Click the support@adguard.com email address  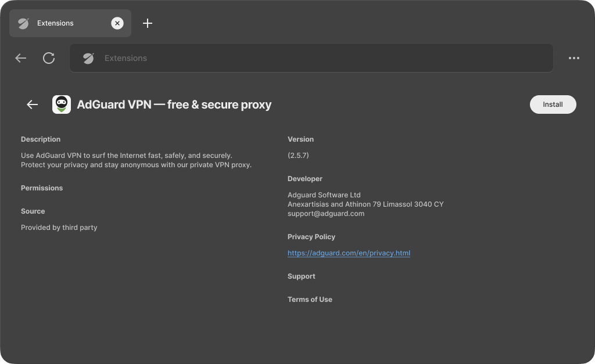[x=325, y=214]
